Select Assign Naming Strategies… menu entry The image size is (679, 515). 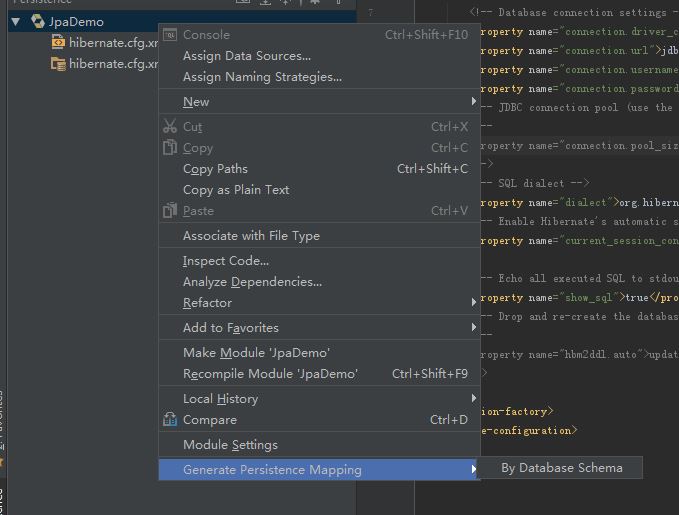pyautogui.click(x=262, y=76)
